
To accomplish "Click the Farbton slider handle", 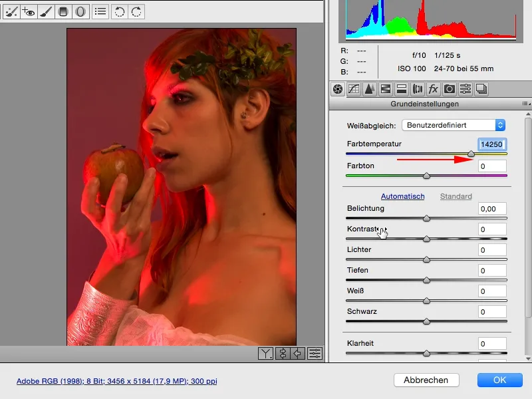I will [426, 176].
